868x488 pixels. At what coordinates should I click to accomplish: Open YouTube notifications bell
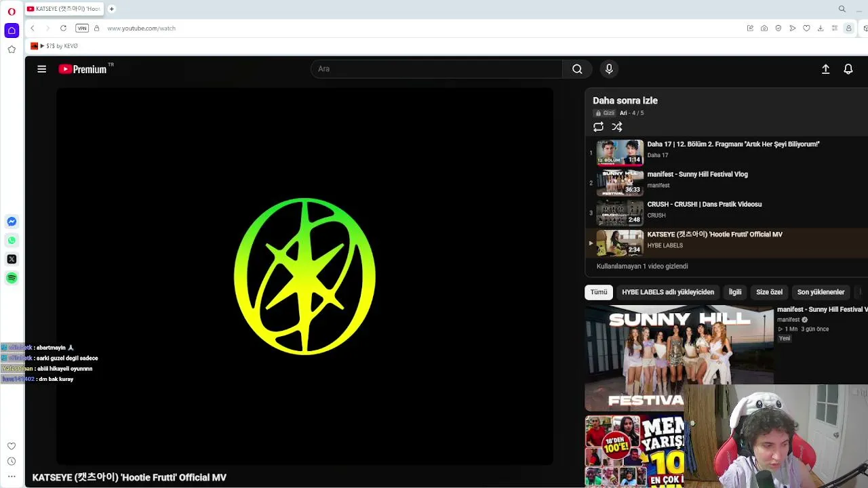(848, 69)
